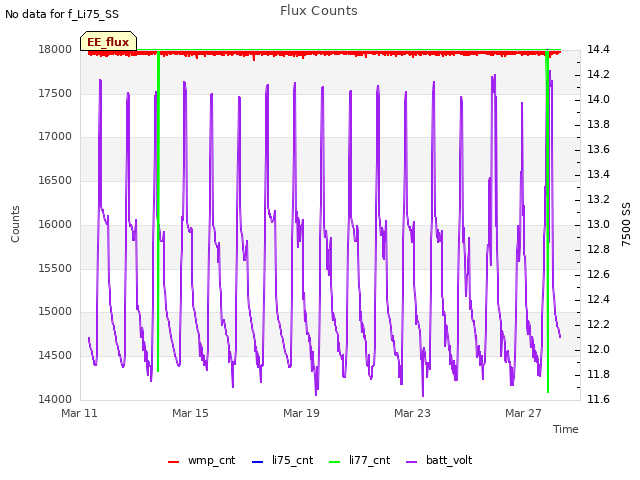The image size is (640, 480).
Task: Click the green li77_cnt legend swatch
Action: pyautogui.click(x=334, y=462)
